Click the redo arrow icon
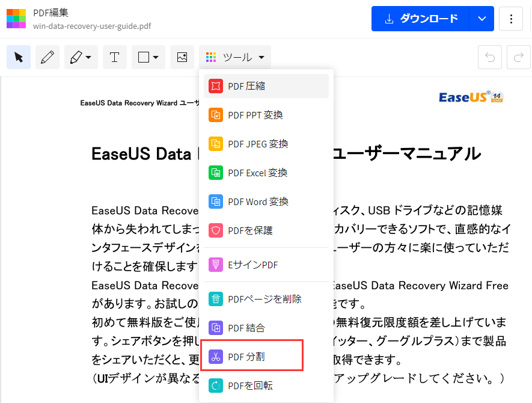 518,57
